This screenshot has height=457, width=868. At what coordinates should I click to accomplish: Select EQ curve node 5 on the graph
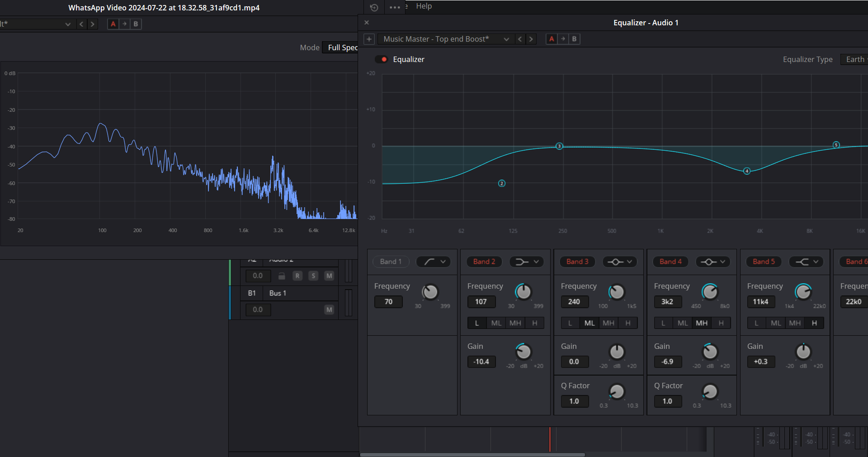pyautogui.click(x=836, y=145)
